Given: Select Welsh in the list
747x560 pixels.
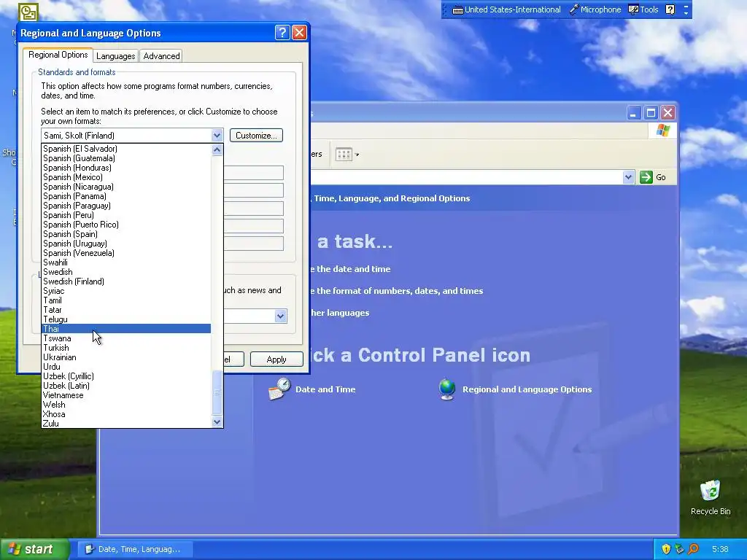Looking at the screenshot, I should [x=126, y=405].
